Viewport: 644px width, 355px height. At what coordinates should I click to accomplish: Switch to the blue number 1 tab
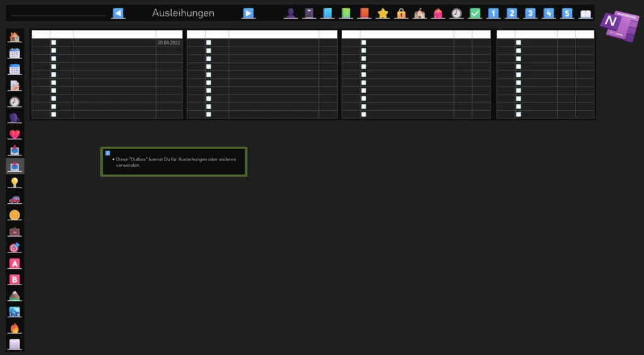[494, 13]
